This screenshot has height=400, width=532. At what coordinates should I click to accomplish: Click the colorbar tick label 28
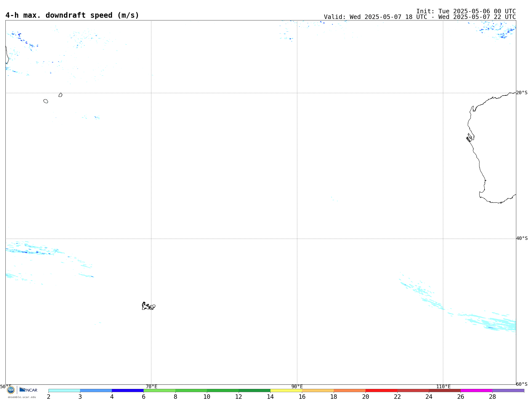pos(492,397)
